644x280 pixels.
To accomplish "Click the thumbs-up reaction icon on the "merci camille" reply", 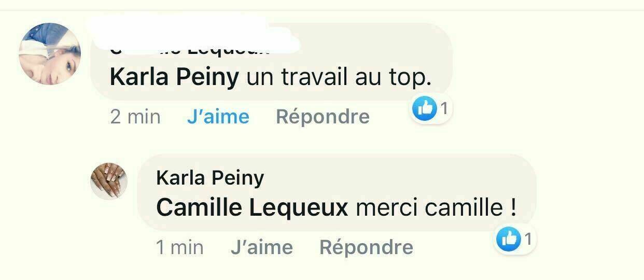I will tap(510, 239).
